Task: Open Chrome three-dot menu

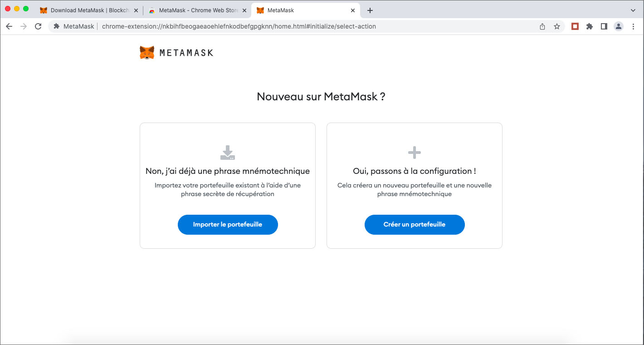Action: pos(634,26)
